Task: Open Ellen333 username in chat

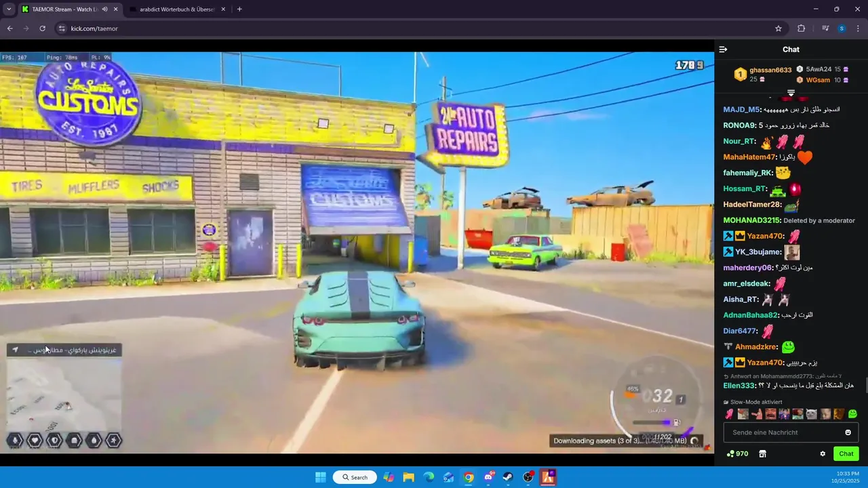Action: pos(739,386)
